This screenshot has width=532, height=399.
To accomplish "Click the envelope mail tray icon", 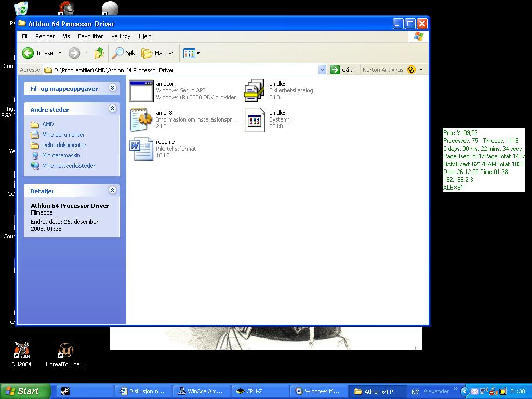I will [x=475, y=392].
